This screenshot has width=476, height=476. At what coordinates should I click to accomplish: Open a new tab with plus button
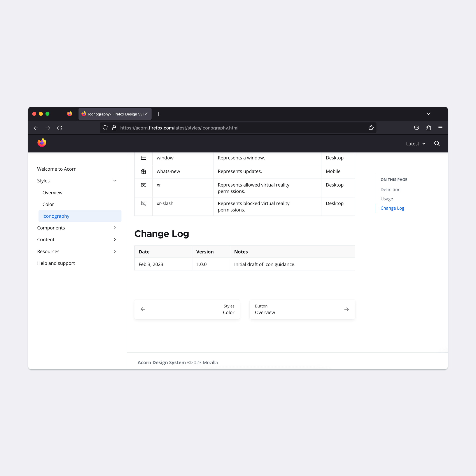(x=159, y=114)
